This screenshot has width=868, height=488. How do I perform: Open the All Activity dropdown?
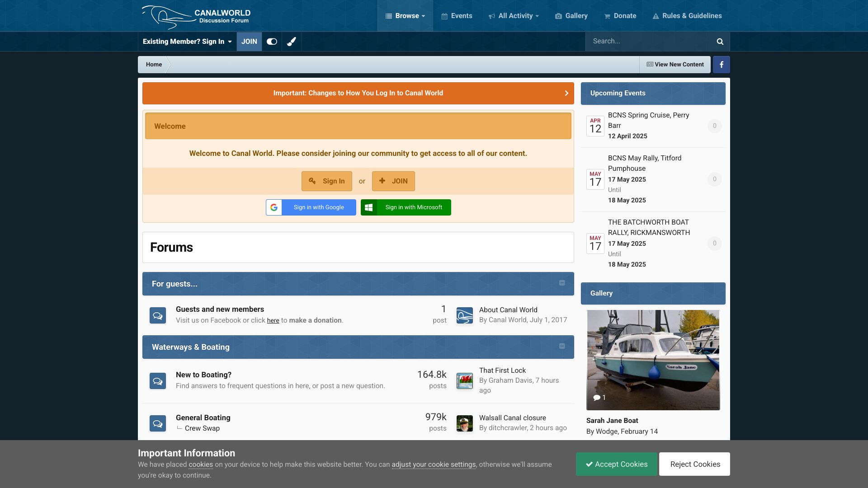514,16
